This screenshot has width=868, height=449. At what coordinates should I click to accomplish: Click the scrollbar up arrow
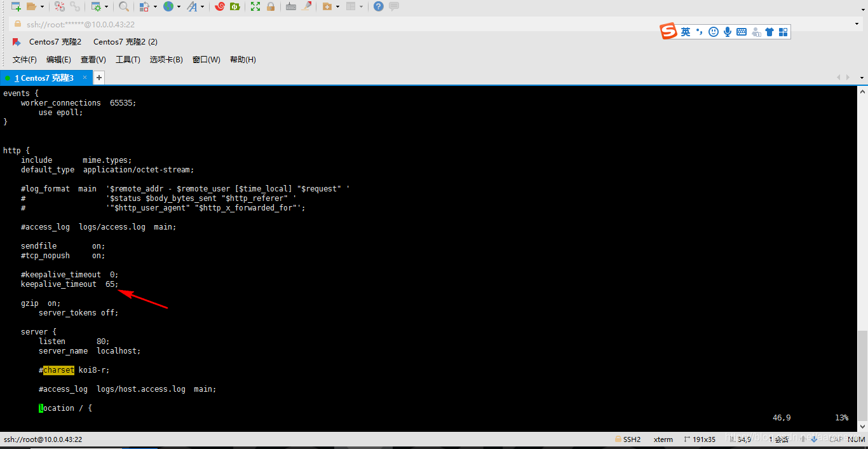point(863,92)
